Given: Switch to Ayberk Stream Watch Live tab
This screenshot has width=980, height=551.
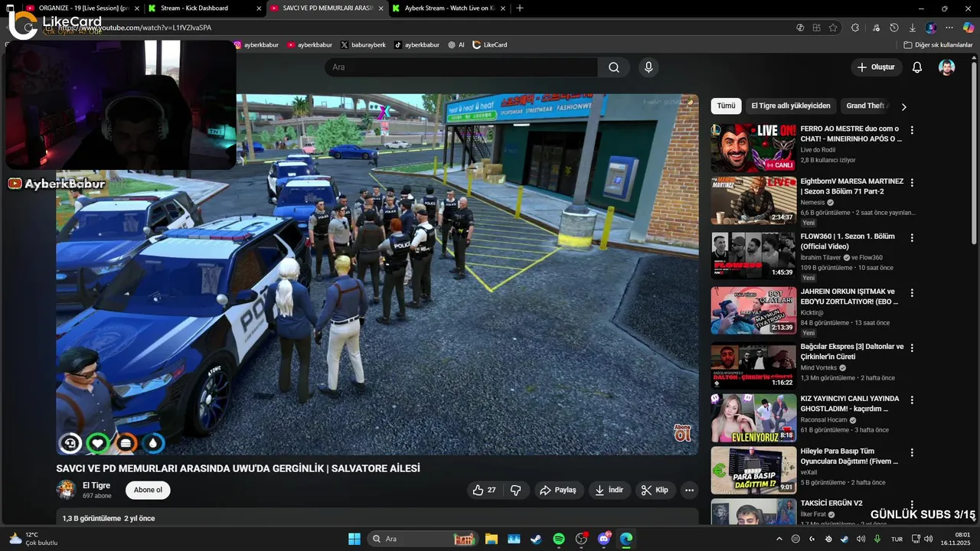Looking at the screenshot, I should (x=448, y=8).
